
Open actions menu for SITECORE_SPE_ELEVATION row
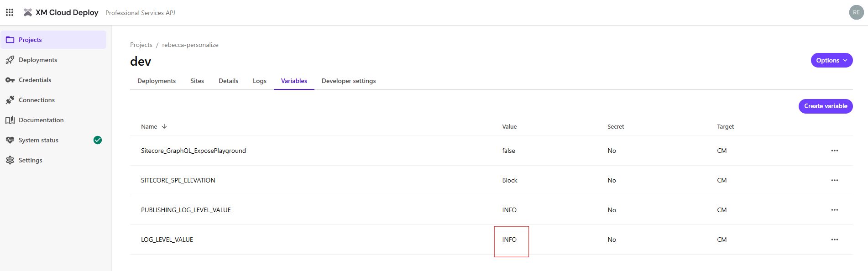click(x=834, y=180)
